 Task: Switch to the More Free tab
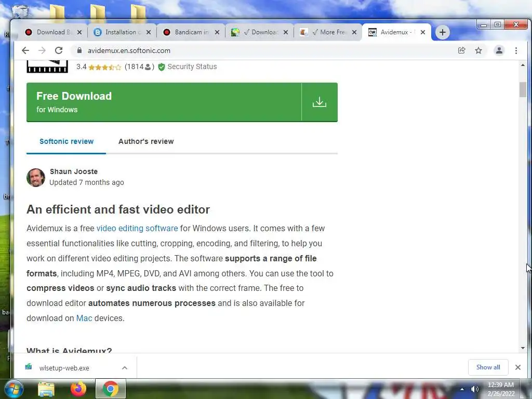(328, 32)
